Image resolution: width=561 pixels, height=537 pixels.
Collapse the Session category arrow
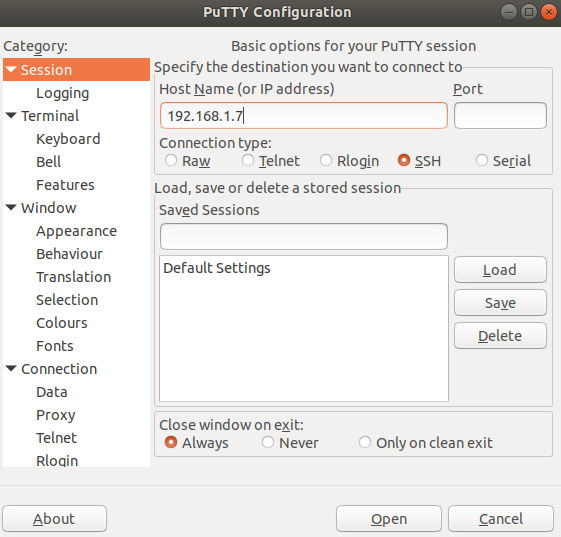11,69
